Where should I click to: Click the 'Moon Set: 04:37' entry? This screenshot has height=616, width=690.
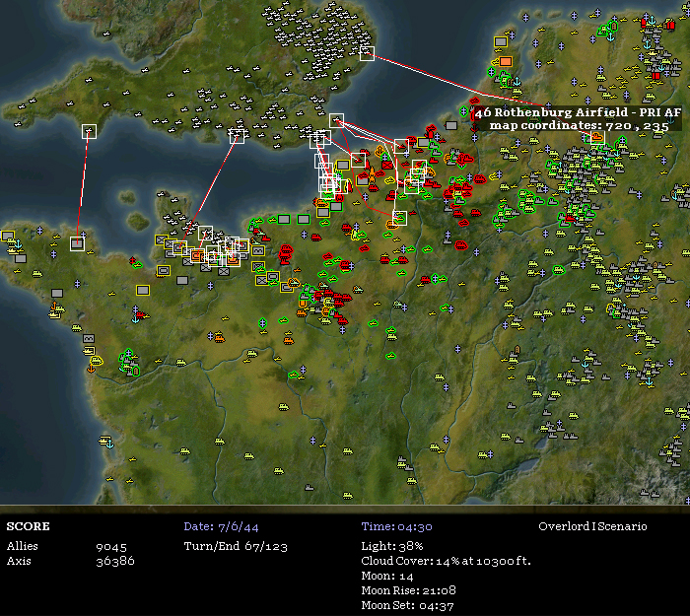click(407, 606)
